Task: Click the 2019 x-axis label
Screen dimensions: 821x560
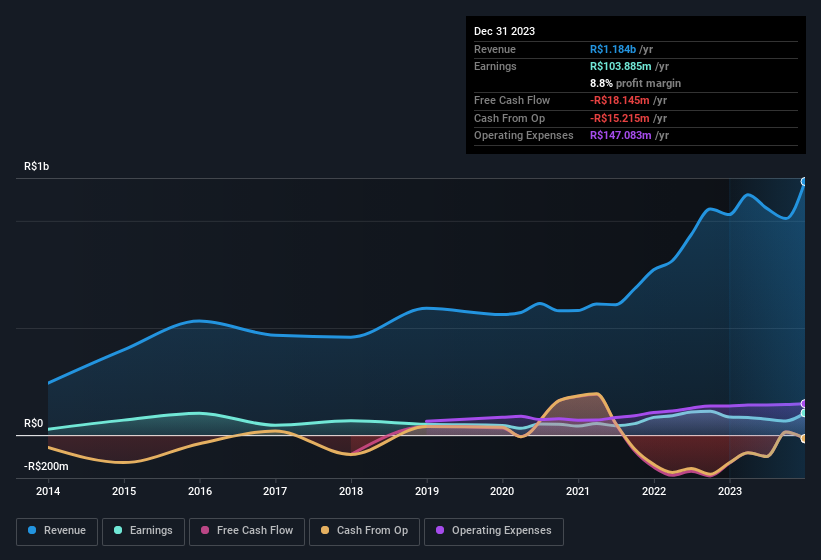Action: click(x=427, y=491)
